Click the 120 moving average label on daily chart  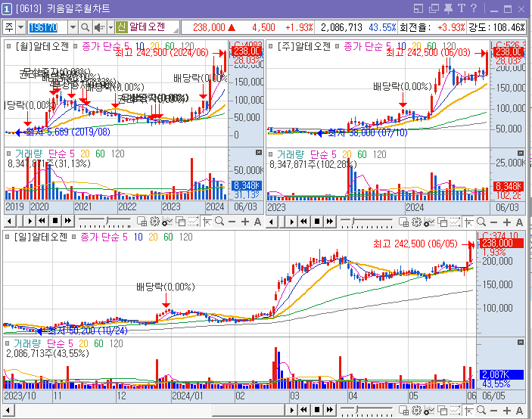pyautogui.click(x=185, y=237)
